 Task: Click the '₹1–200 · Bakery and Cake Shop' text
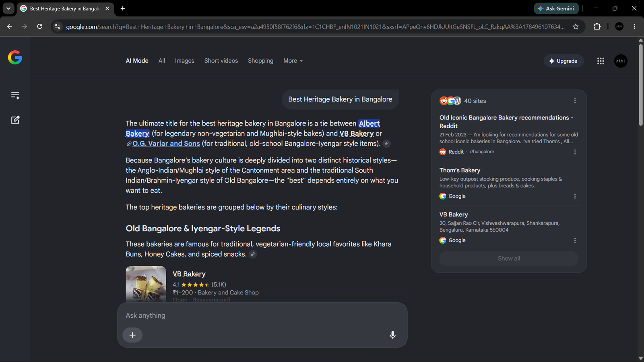pyautogui.click(x=216, y=292)
